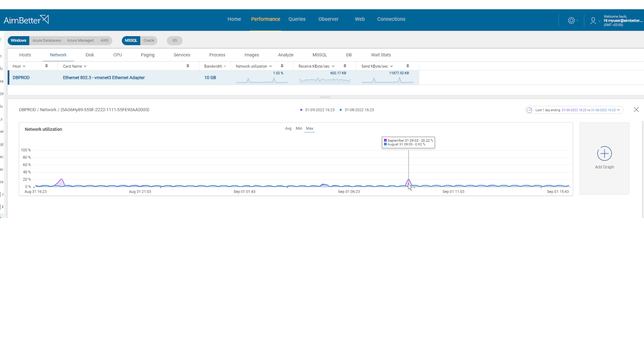Pin the Send KByte/sec column

point(407,66)
